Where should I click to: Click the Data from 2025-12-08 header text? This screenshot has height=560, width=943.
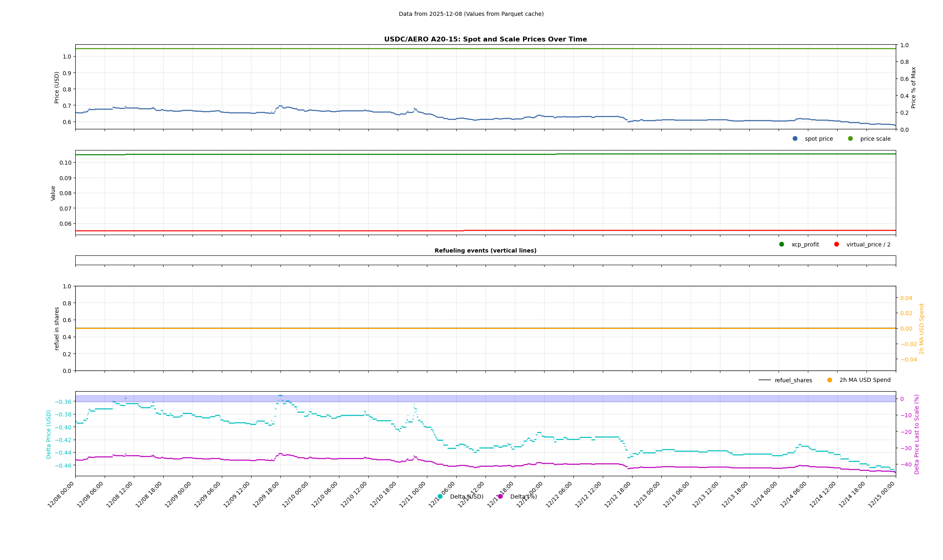pos(471,14)
